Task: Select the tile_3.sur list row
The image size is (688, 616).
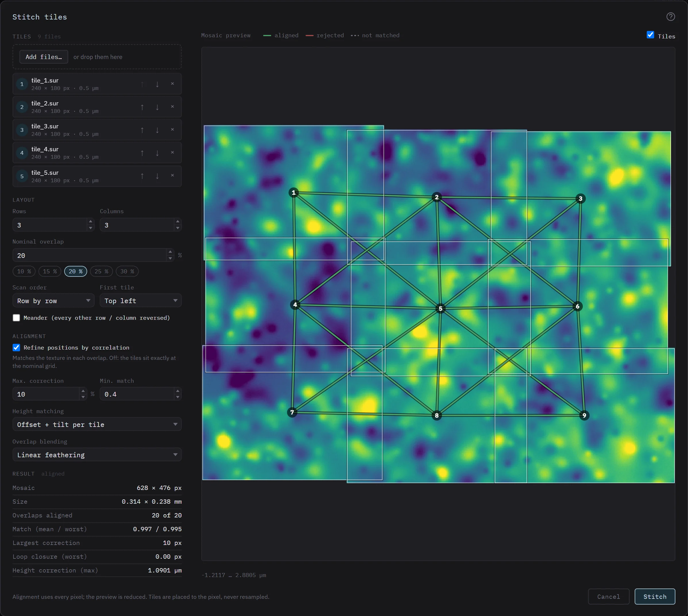Action: (97, 130)
